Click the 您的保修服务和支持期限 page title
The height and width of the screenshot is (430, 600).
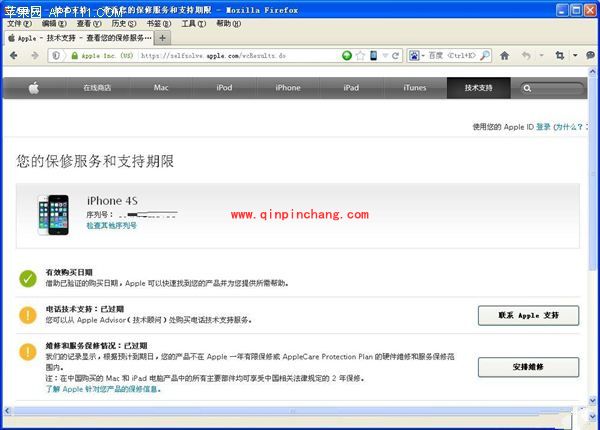pyautogui.click(x=95, y=161)
